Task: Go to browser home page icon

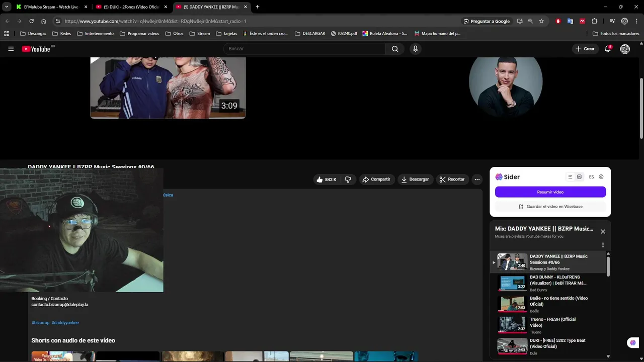Action: (44, 21)
